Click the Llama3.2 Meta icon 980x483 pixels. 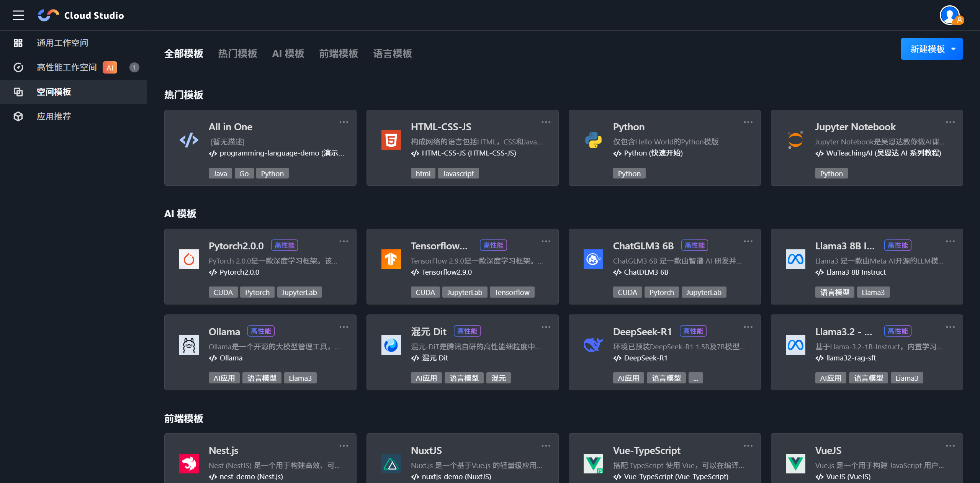(795, 345)
